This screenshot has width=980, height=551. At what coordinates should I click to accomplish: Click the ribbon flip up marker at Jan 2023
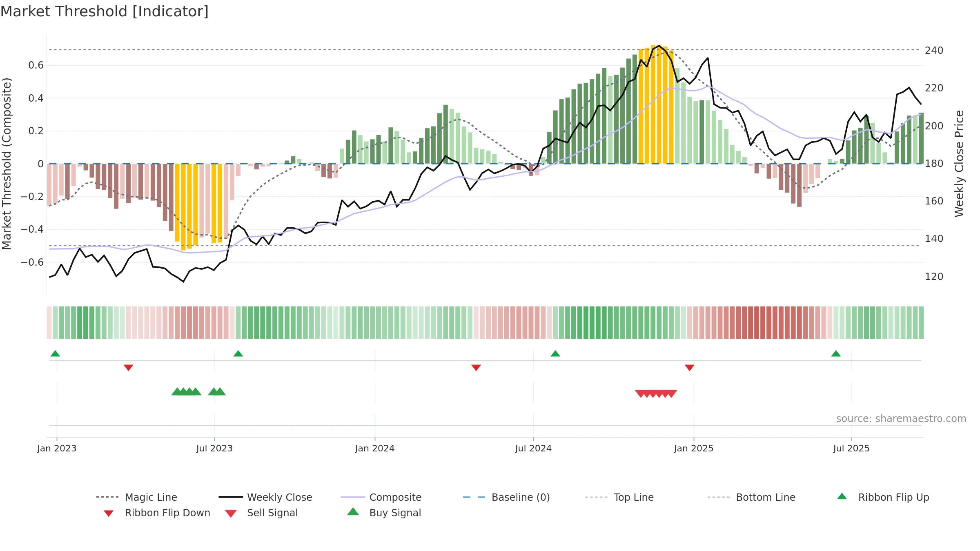click(55, 353)
